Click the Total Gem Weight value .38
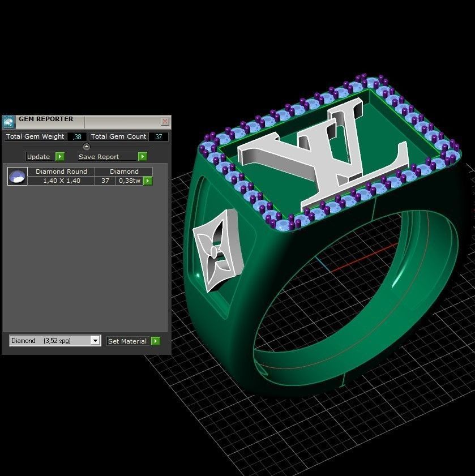Viewport: 475px width, 476px height. click(x=77, y=136)
